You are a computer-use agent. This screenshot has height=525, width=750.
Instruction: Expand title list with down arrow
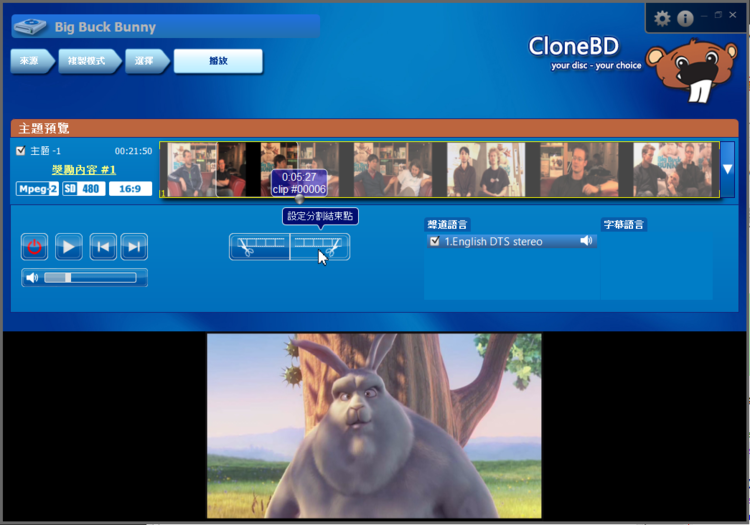point(728,169)
